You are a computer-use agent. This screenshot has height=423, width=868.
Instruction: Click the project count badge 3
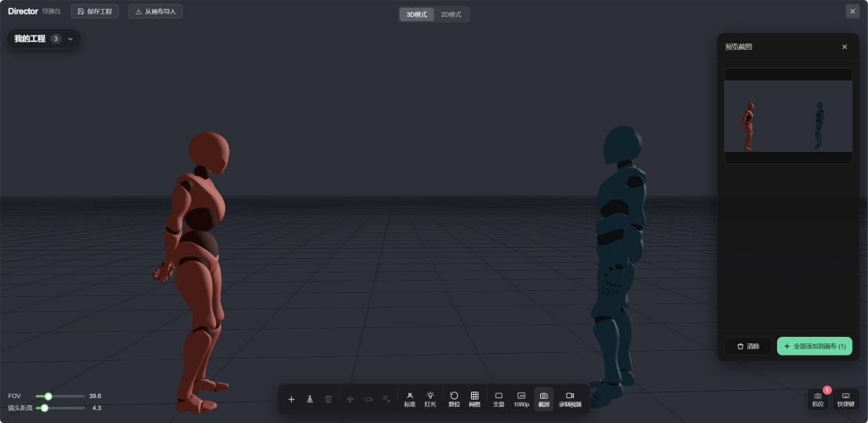56,39
